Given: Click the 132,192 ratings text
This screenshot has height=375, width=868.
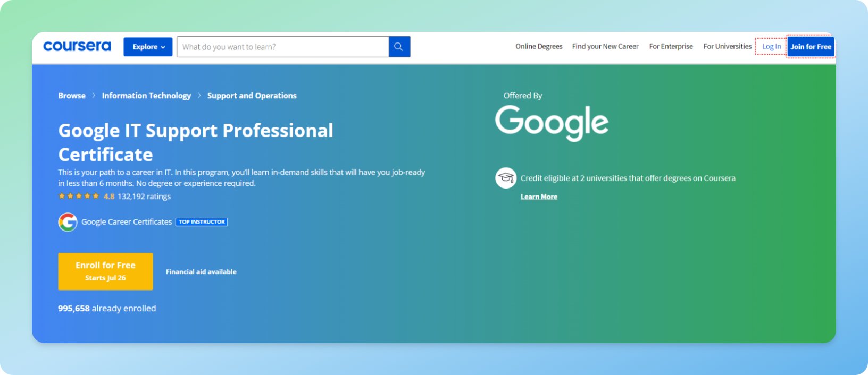Looking at the screenshot, I should (144, 197).
